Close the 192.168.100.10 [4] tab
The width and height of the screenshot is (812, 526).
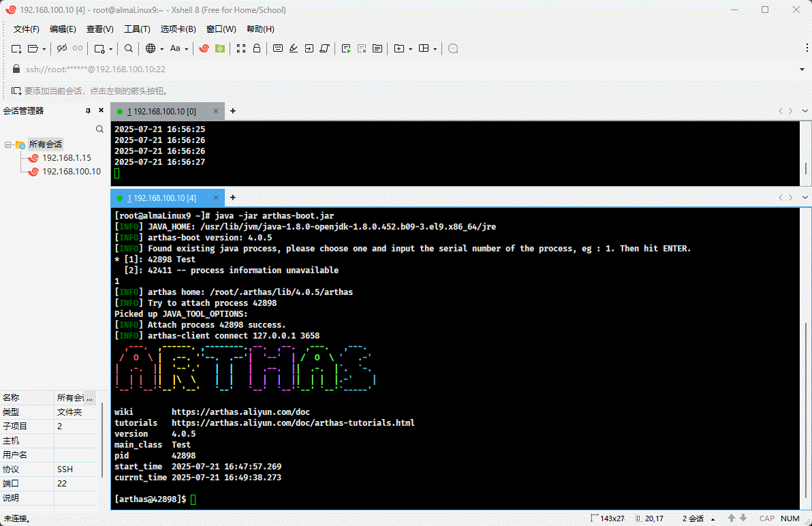click(216, 198)
